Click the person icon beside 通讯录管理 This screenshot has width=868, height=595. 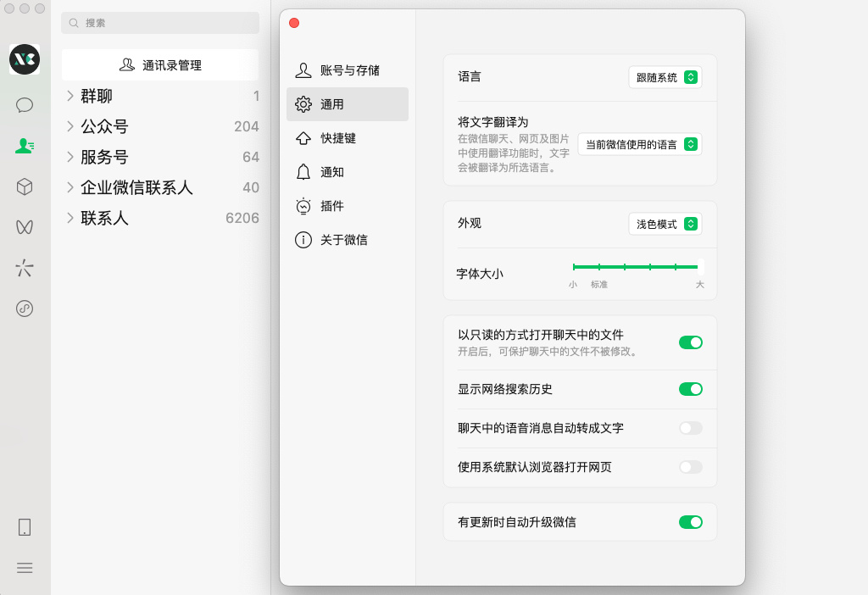(x=127, y=64)
